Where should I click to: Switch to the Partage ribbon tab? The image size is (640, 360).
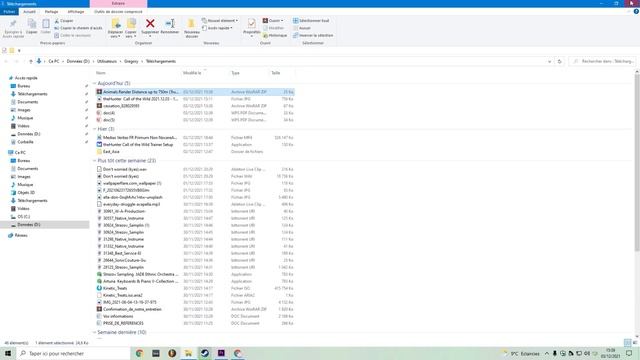pyautogui.click(x=51, y=12)
